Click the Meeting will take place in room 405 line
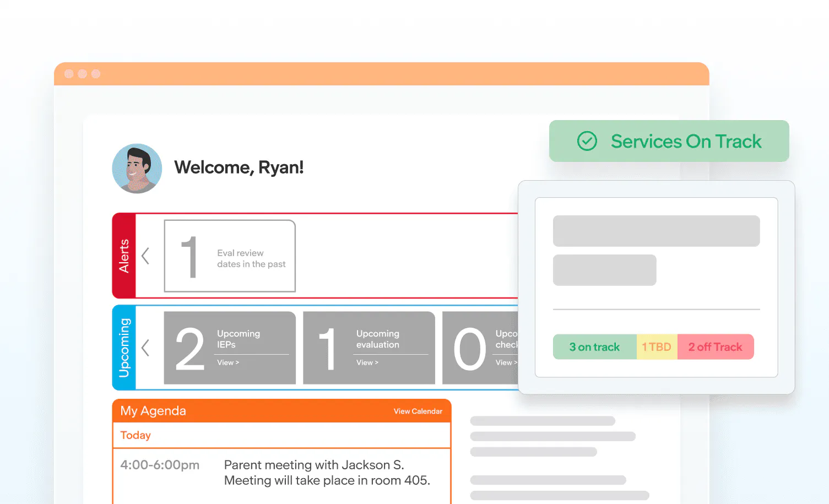 tap(327, 480)
